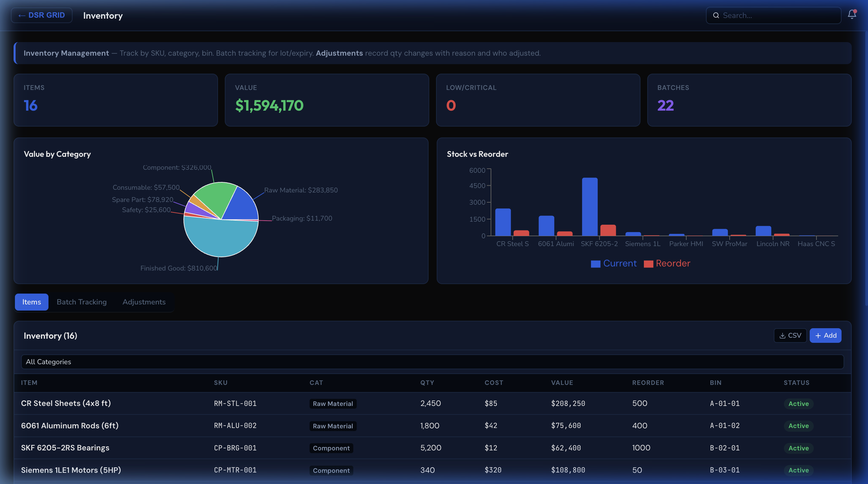
Task: Expand the Component tag for SKF bearings row
Action: [x=331, y=448]
